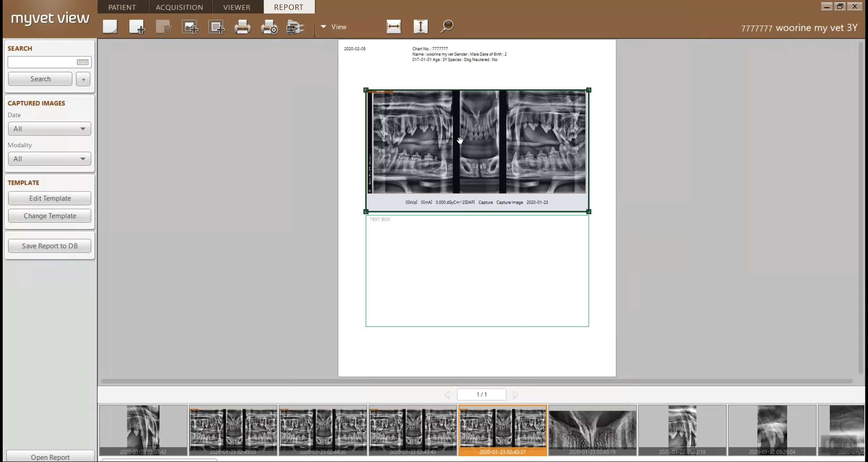Switch to the ACQUISITION tab
Viewport: 868px width, 462px height.
coord(179,7)
